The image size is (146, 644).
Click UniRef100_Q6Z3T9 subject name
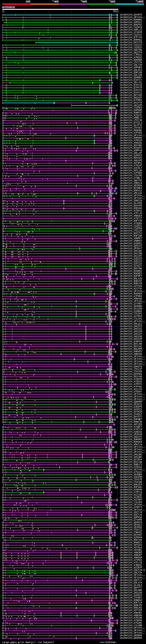tap(131, 52)
